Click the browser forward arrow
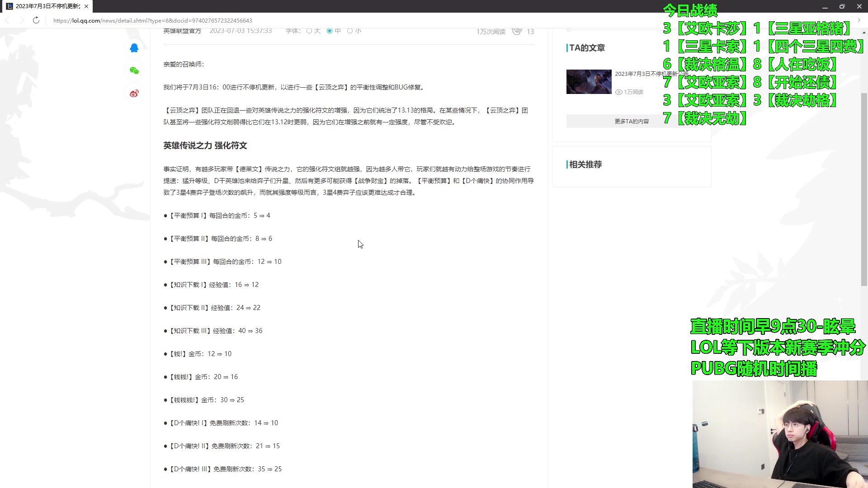This screenshot has width=868, height=488. point(22,20)
